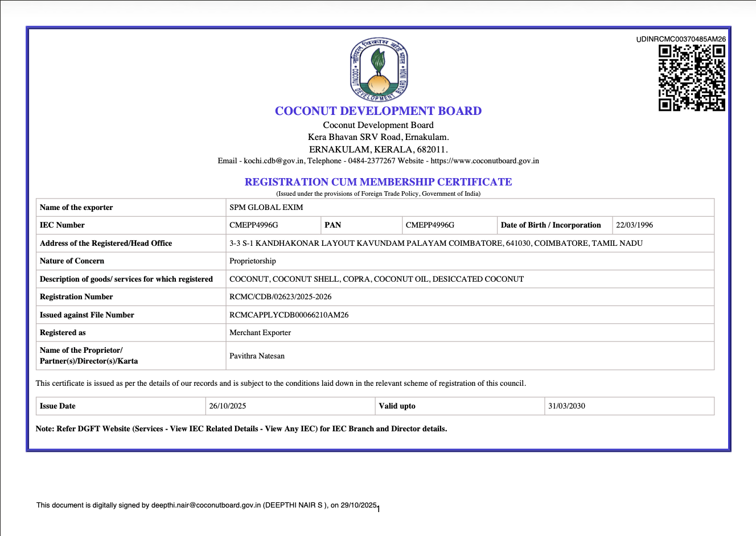Select the date of birth 22/03/1996
The height and width of the screenshot is (536, 756).
(x=634, y=225)
